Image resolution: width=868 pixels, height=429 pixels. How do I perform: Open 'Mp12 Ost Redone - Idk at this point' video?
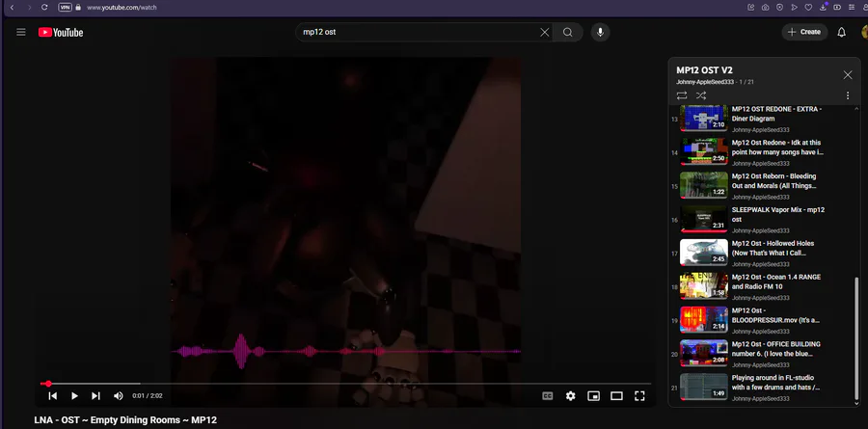tap(764, 152)
